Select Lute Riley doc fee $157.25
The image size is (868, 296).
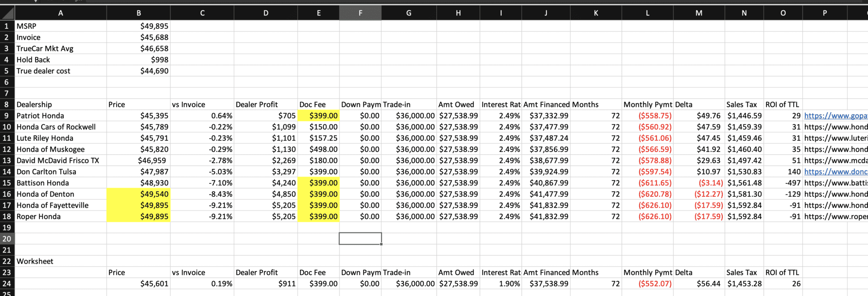(318, 138)
